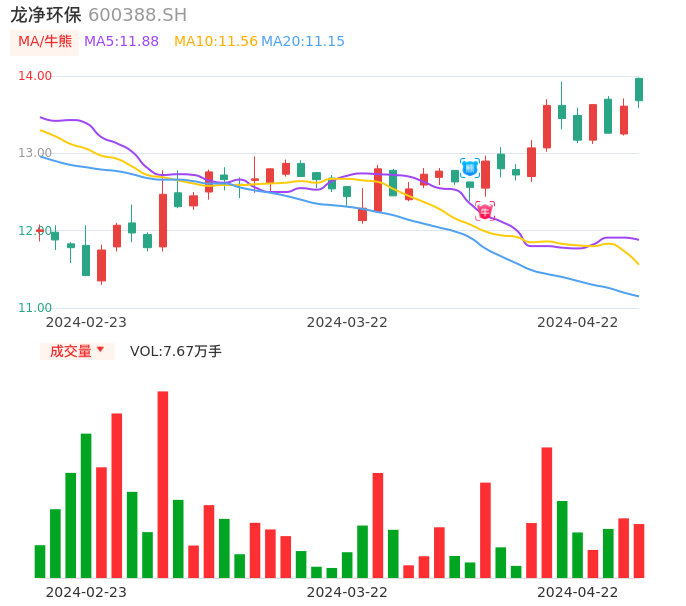Toggle the MA5 moving average legend
This screenshot has height=606, width=686.
[121, 42]
